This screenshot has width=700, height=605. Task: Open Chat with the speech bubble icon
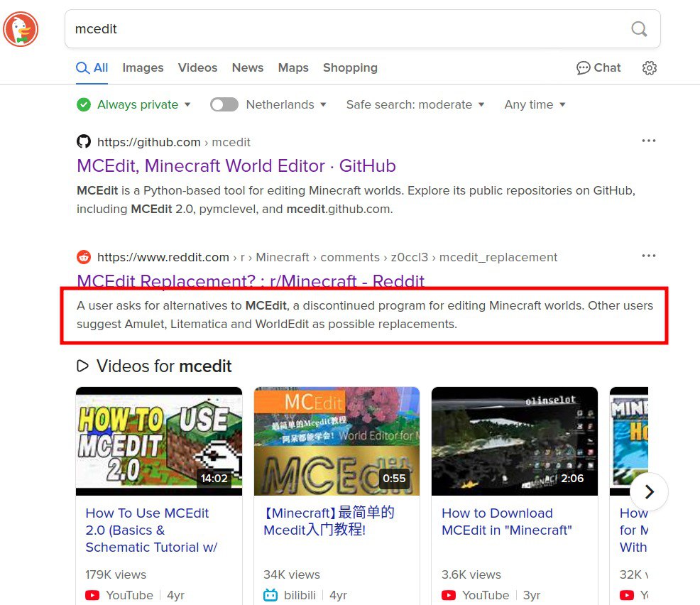point(598,68)
